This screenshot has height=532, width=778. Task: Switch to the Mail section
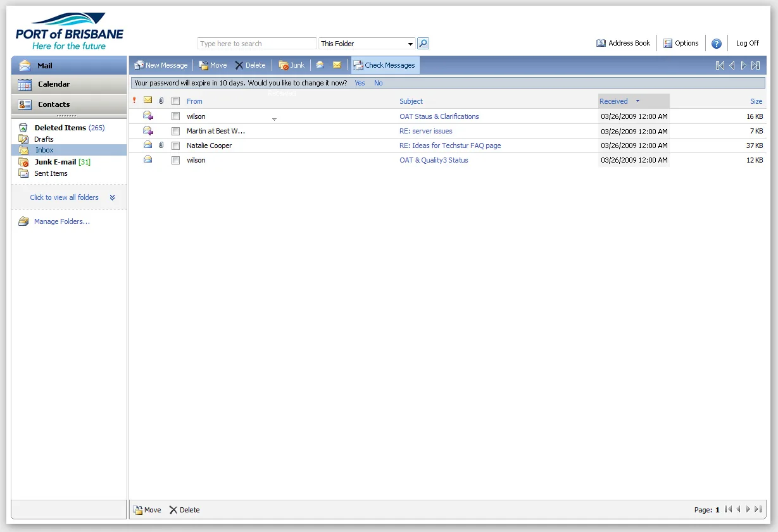click(x=69, y=66)
